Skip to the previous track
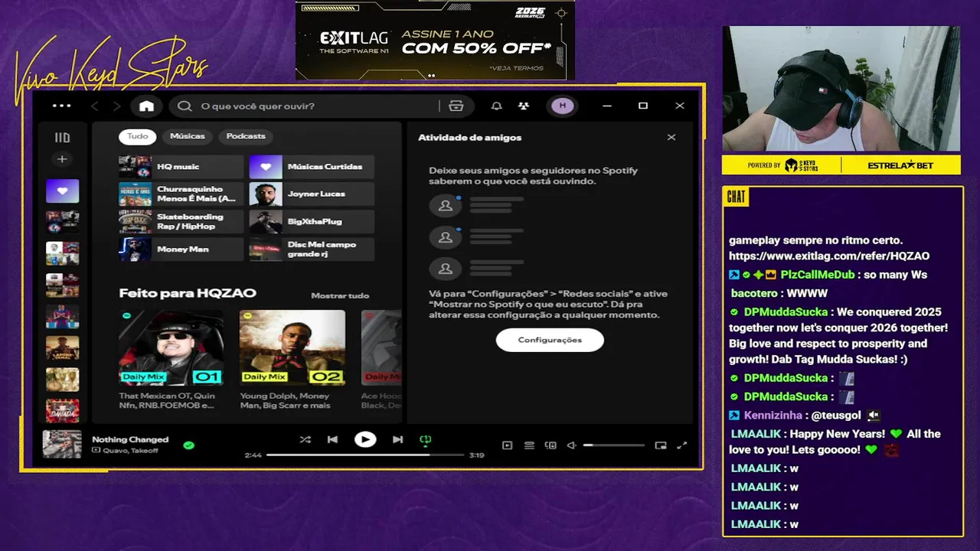Viewport: 980px width, 551px height. pyautogui.click(x=332, y=439)
